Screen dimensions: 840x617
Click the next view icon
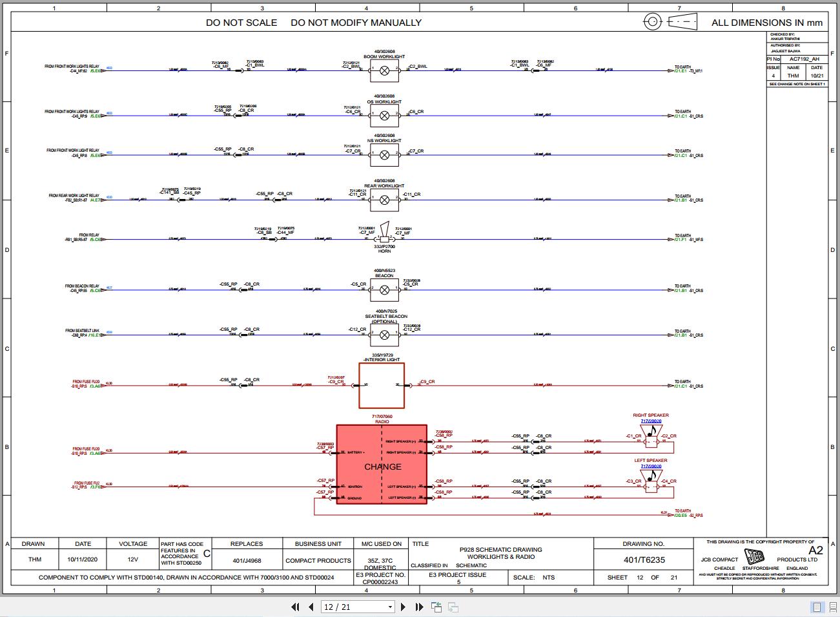452,607
